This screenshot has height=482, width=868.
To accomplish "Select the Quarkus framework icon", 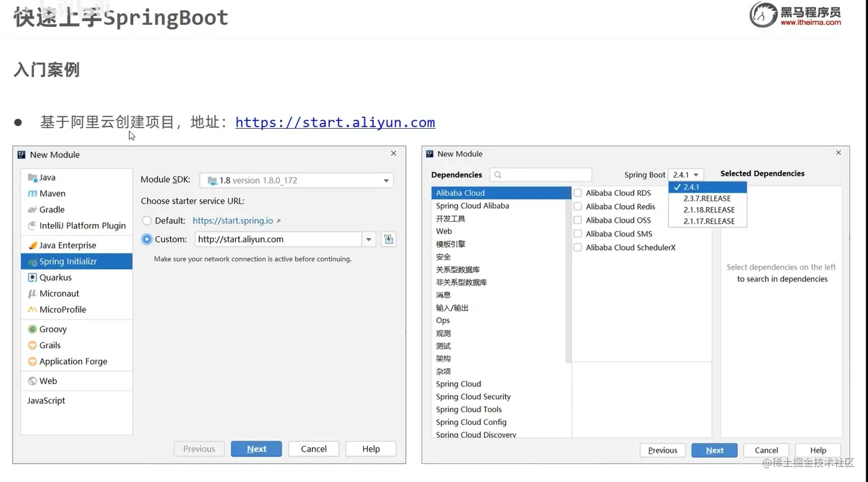I will (x=33, y=277).
